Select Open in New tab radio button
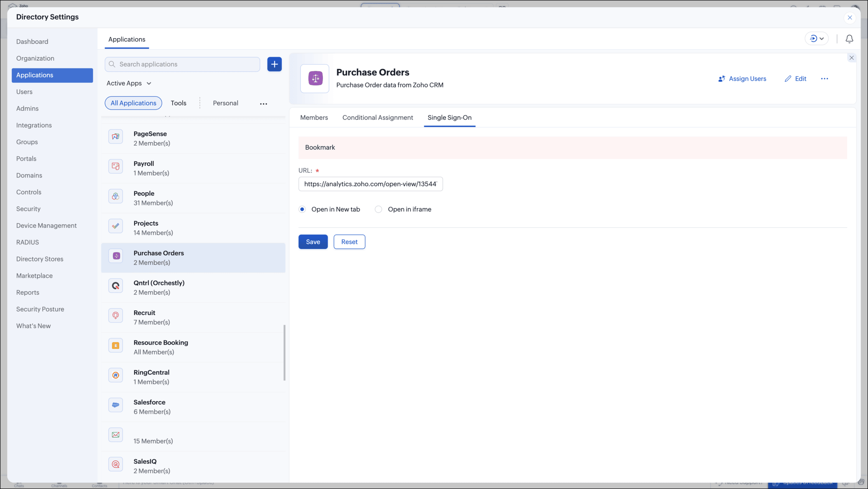The height and width of the screenshot is (489, 868). (x=302, y=209)
